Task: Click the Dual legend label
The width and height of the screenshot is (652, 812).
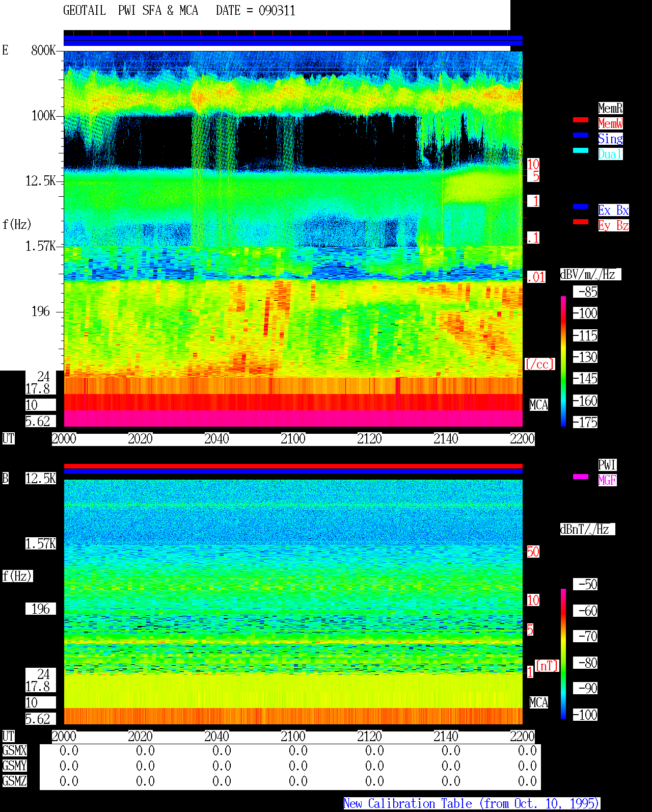Action: [x=610, y=154]
